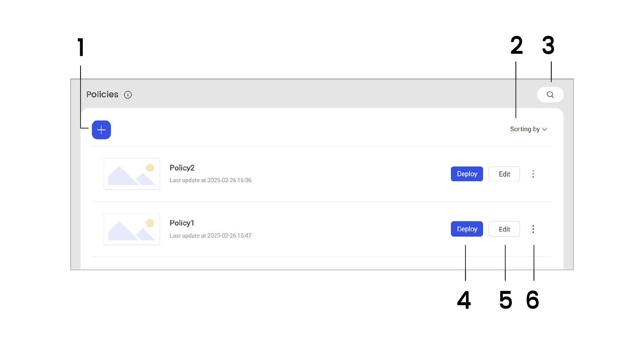This screenshot has width=644, height=342.
Task: Select the Policy2 thumbnail image
Action: click(x=132, y=174)
